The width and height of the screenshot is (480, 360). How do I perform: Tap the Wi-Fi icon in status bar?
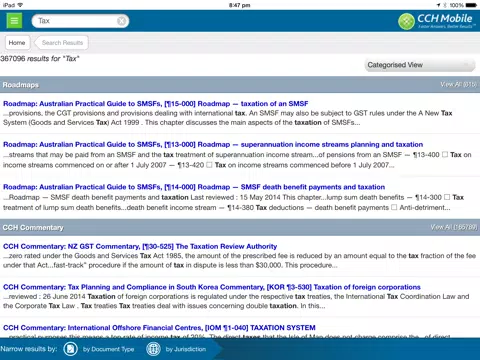[x=20, y=5]
